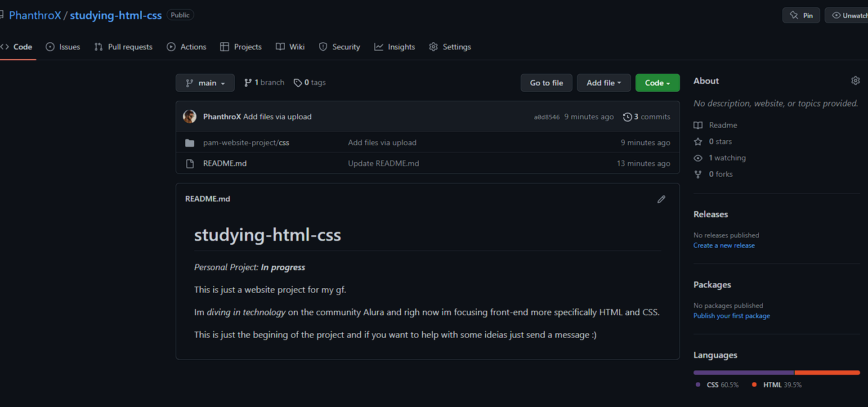The width and height of the screenshot is (868, 407).
Task: Open the 'Update README.md' commit message
Action: [x=383, y=163]
